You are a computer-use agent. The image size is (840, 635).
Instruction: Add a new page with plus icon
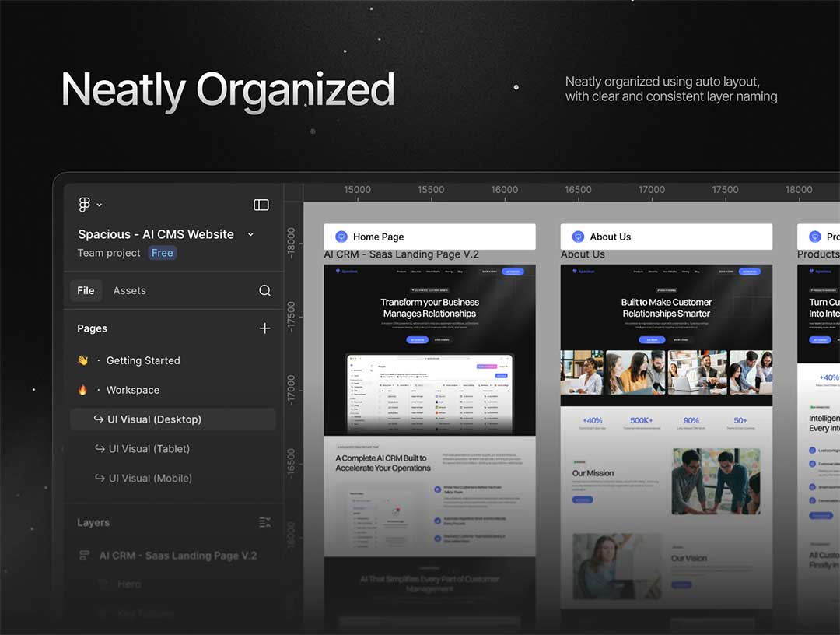coord(264,328)
